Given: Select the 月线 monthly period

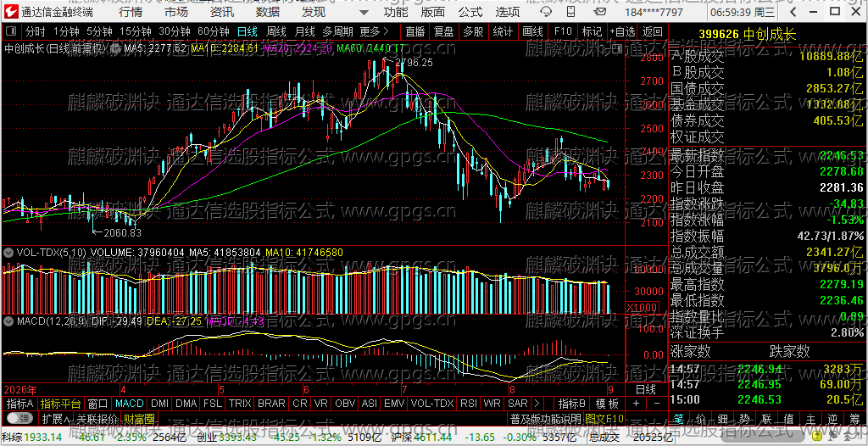Looking at the screenshot, I should 305,31.
